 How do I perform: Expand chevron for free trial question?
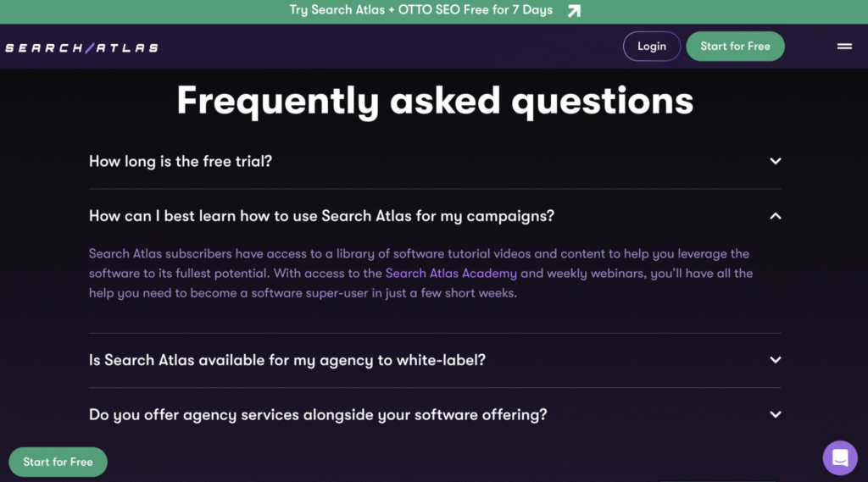coord(775,161)
